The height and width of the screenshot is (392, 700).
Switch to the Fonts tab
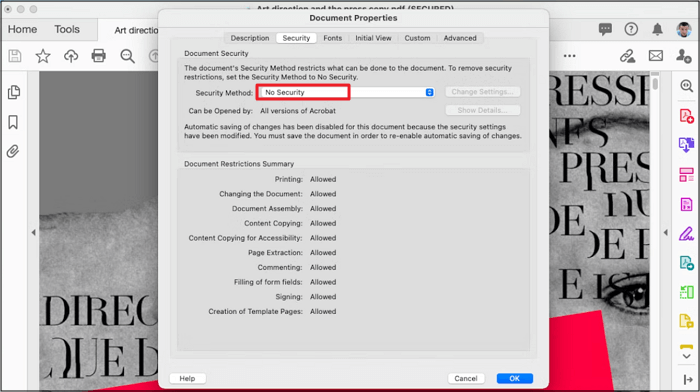(333, 38)
